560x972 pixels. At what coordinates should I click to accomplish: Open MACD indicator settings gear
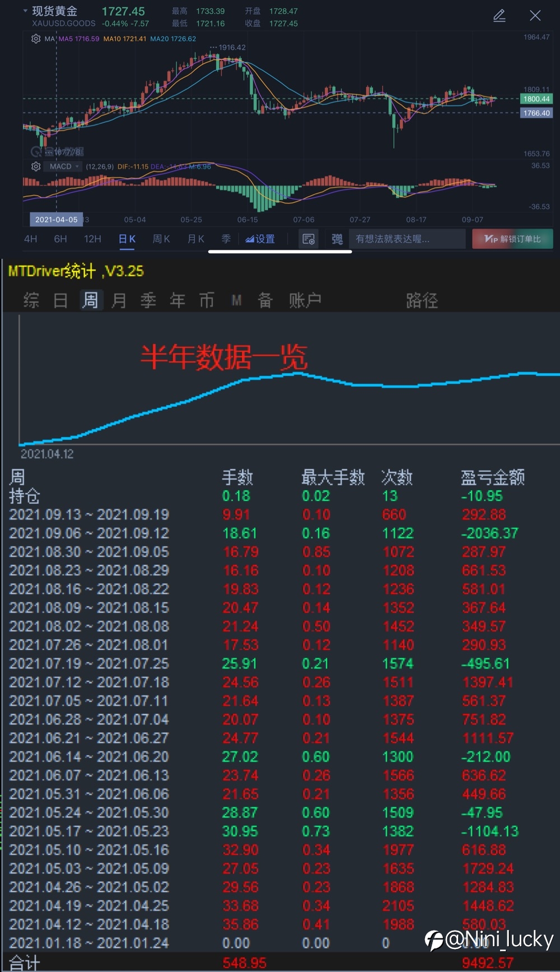click(x=36, y=166)
